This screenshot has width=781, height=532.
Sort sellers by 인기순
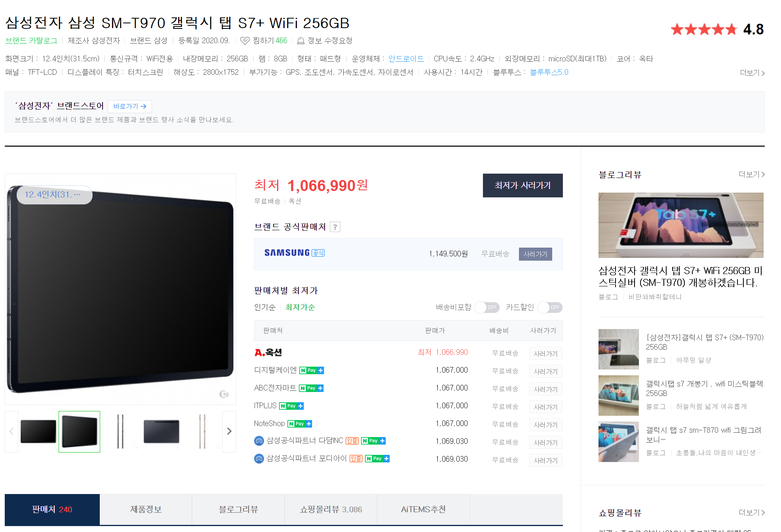click(x=265, y=307)
